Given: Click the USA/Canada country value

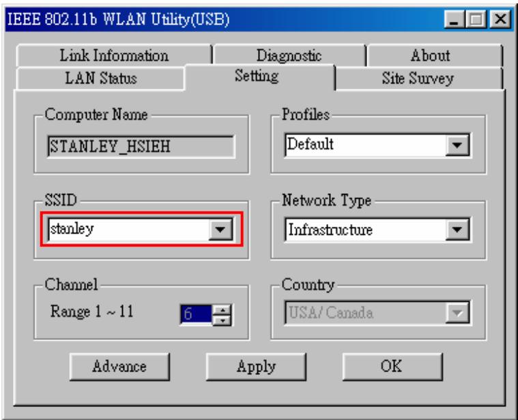Looking at the screenshot, I should click(330, 313).
